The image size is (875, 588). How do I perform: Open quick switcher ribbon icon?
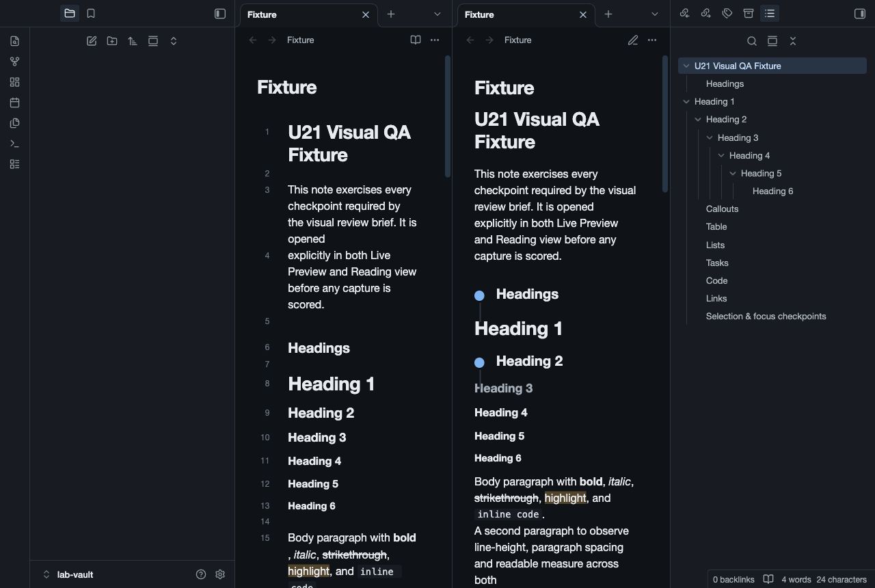tap(15, 41)
